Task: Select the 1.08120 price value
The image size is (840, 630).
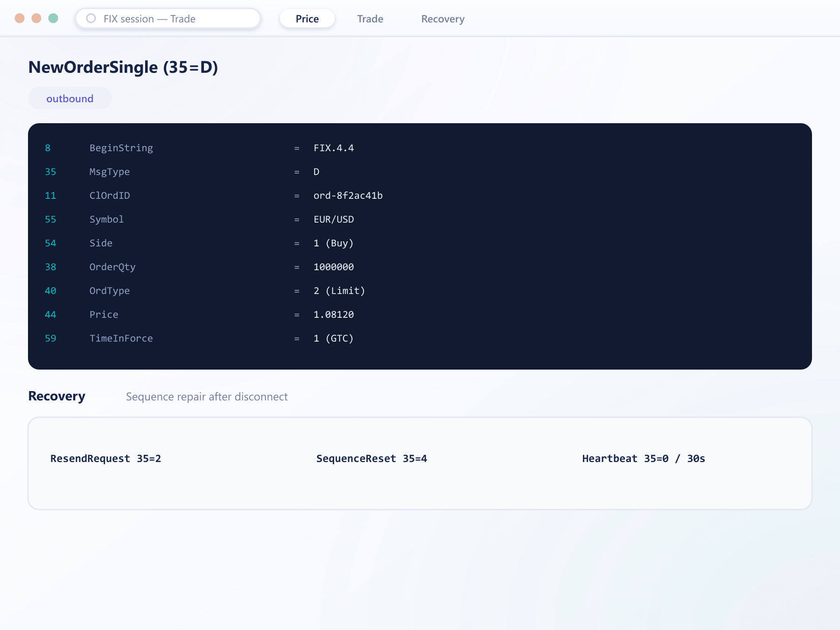Action: click(x=334, y=315)
